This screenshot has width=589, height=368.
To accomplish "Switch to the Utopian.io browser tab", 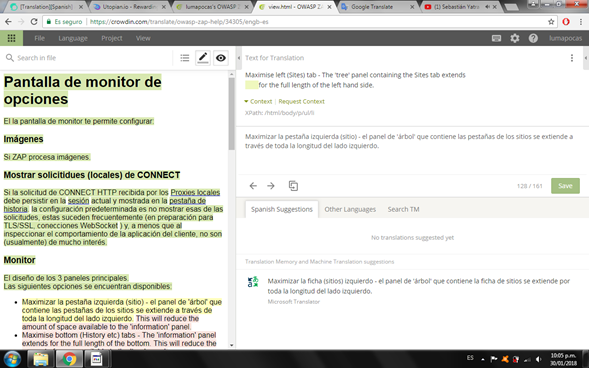I will point(130,7).
